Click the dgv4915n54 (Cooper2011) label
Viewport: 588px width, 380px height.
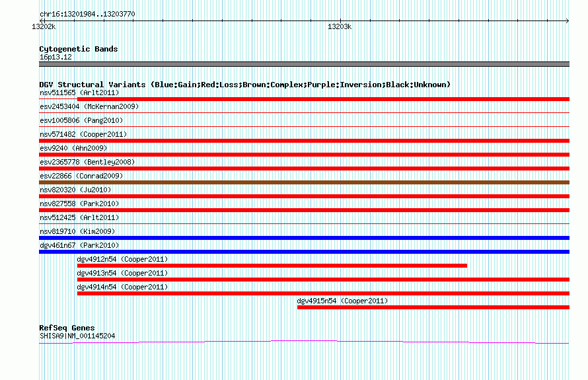click(x=342, y=301)
